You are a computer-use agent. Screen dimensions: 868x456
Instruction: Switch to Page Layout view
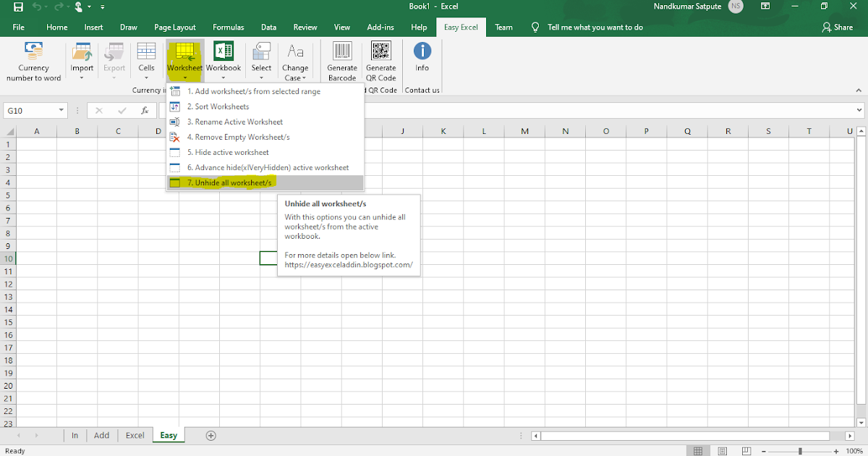(x=722, y=450)
